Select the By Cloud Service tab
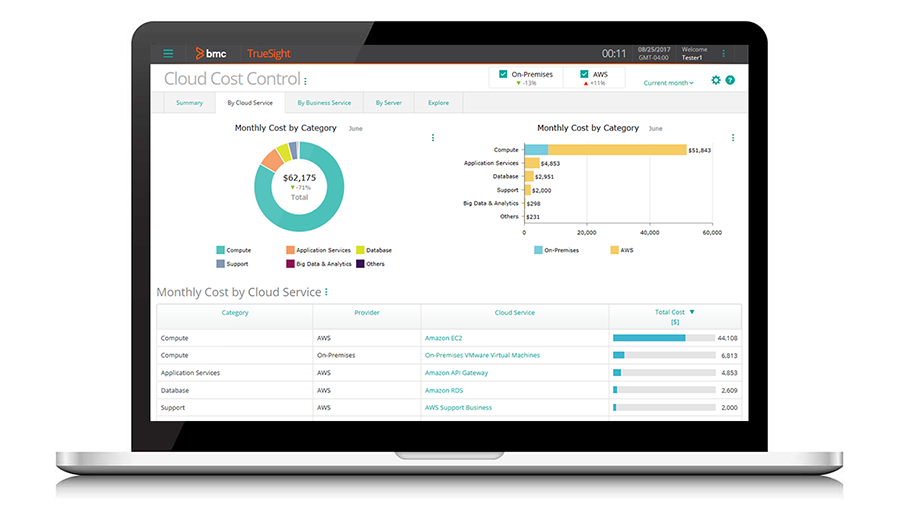The height and width of the screenshot is (516, 900). [x=250, y=103]
